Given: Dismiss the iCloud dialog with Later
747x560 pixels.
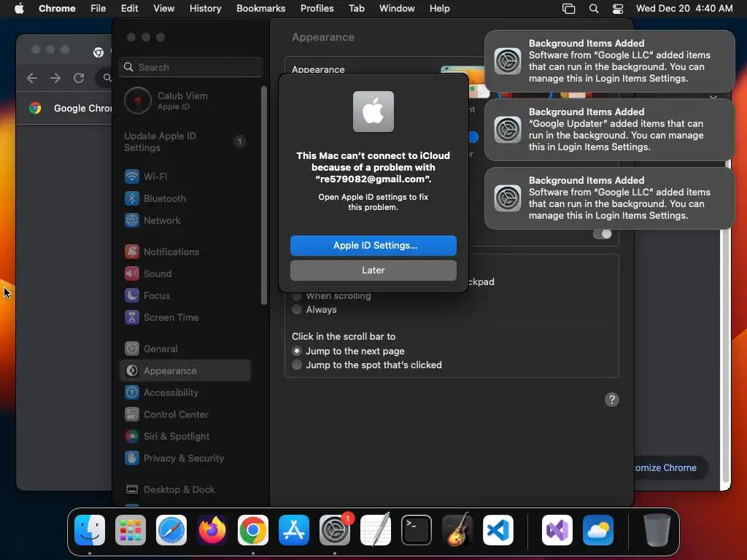Looking at the screenshot, I should [373, 271].
